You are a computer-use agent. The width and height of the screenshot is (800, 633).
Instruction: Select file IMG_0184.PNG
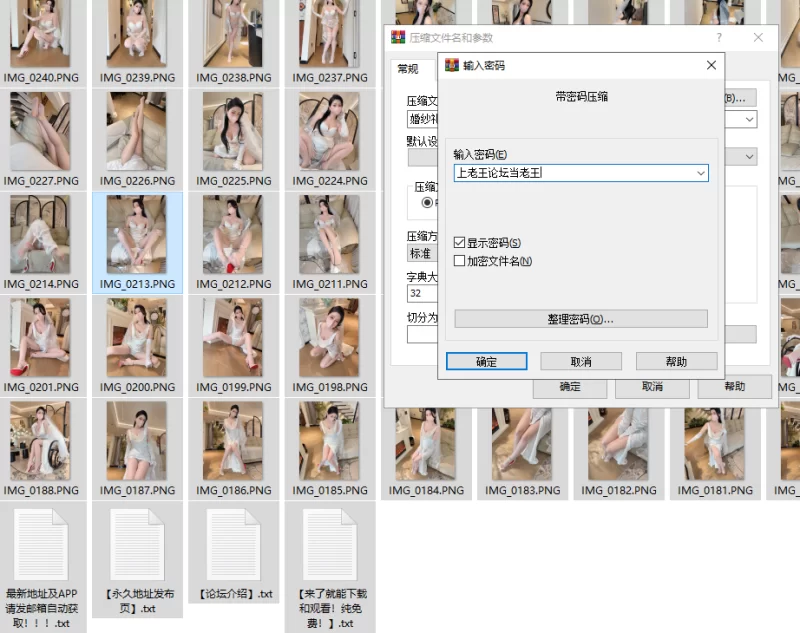[426, 454]
